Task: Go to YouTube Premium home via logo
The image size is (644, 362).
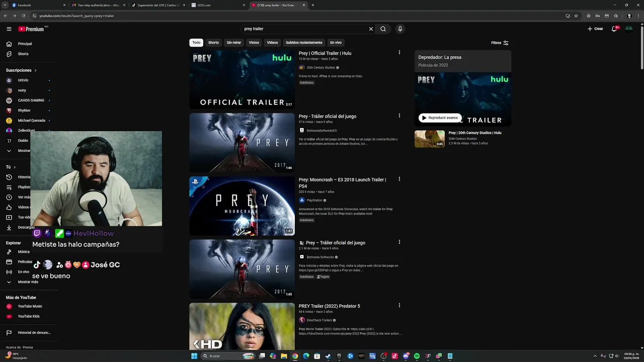Action: click(x=31, y=29)
